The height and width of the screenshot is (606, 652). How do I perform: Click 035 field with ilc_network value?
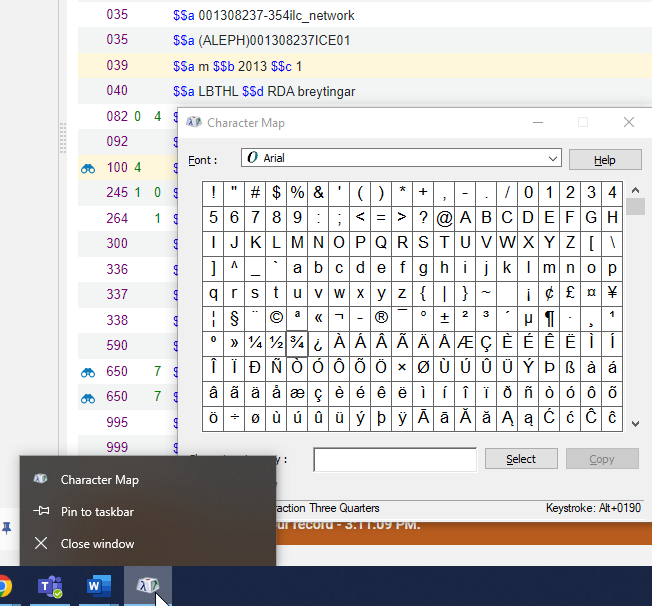tap(264, 15)
